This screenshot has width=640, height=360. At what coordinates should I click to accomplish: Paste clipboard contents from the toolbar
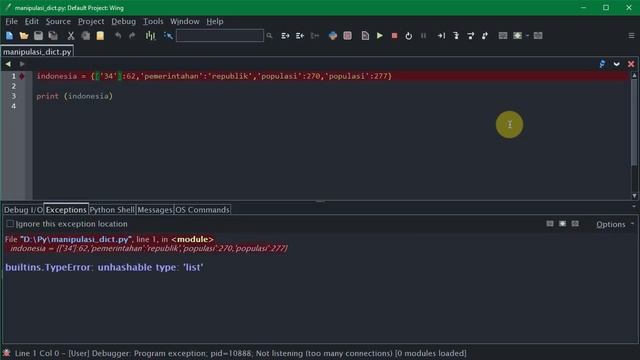(100, 36)
